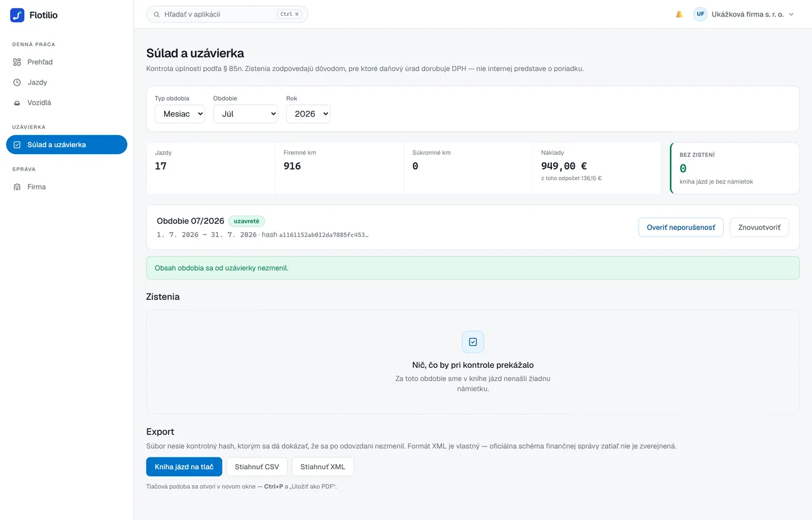Click the 'Nič, čo by pri kontrole prekážalo' heading
812x520 pixels.
tap(473, 365)
